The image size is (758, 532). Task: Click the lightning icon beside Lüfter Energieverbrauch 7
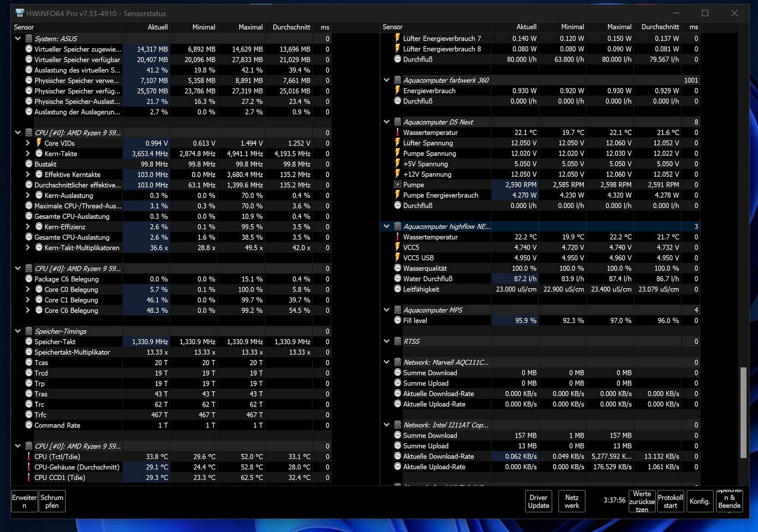397,38
